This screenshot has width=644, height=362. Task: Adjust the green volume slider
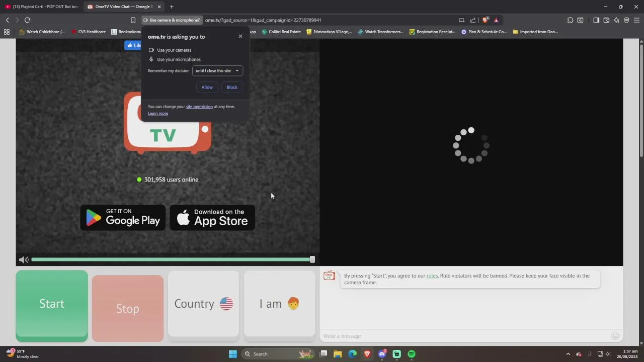(173, 259)
